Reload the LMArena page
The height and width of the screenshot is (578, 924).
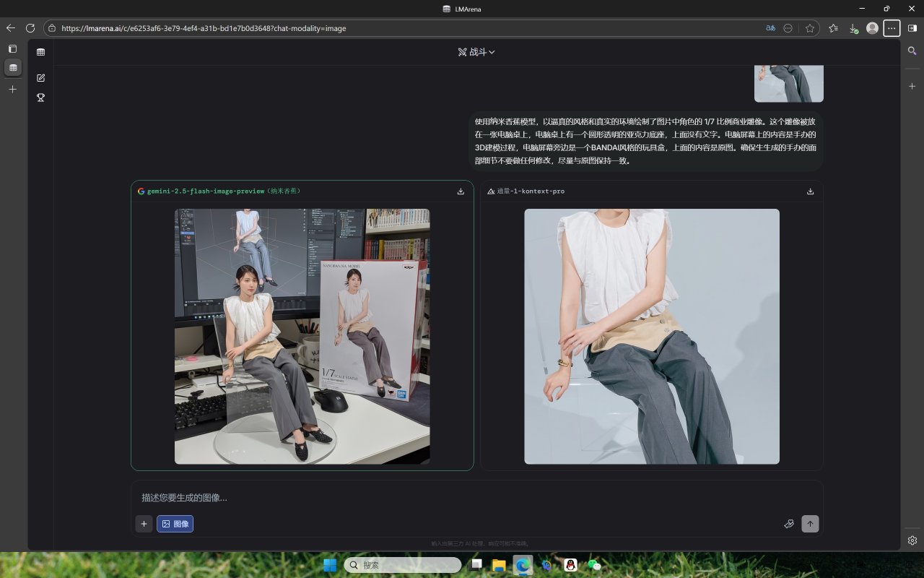pyautogui.click(x=30, y=28)
